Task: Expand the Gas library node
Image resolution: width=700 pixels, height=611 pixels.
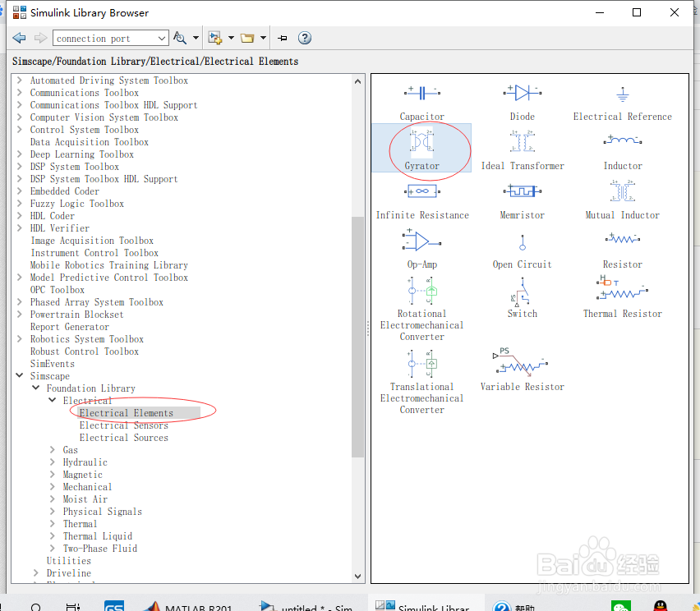Action: [53, 449]
